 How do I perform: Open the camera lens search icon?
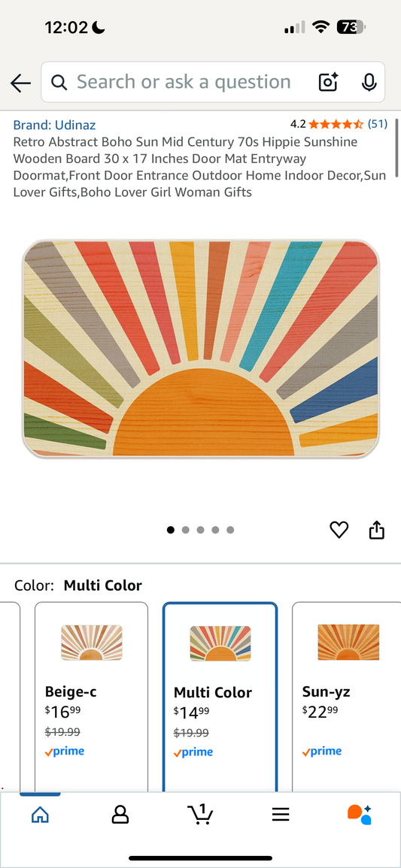[x=329, y=82]
